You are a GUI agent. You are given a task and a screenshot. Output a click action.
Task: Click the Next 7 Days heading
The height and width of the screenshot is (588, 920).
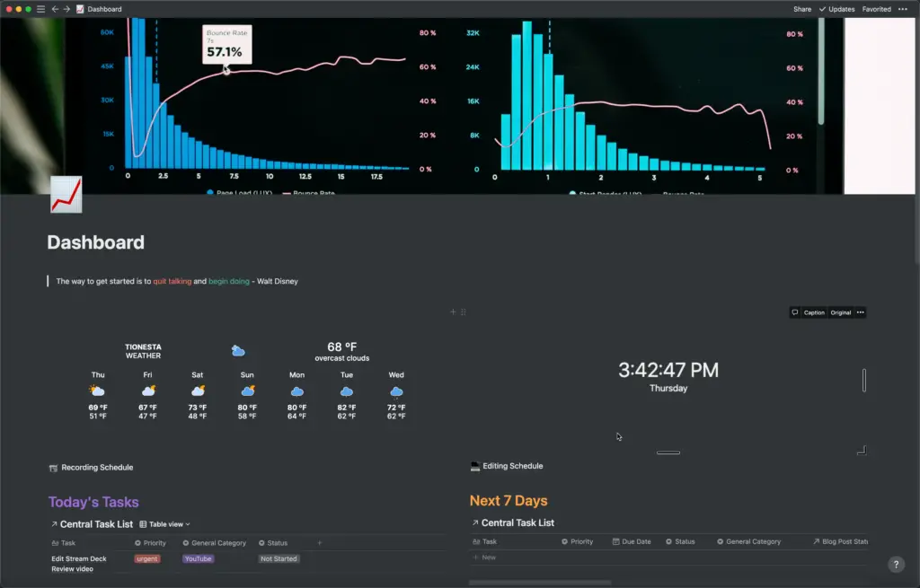coord(509,501)
